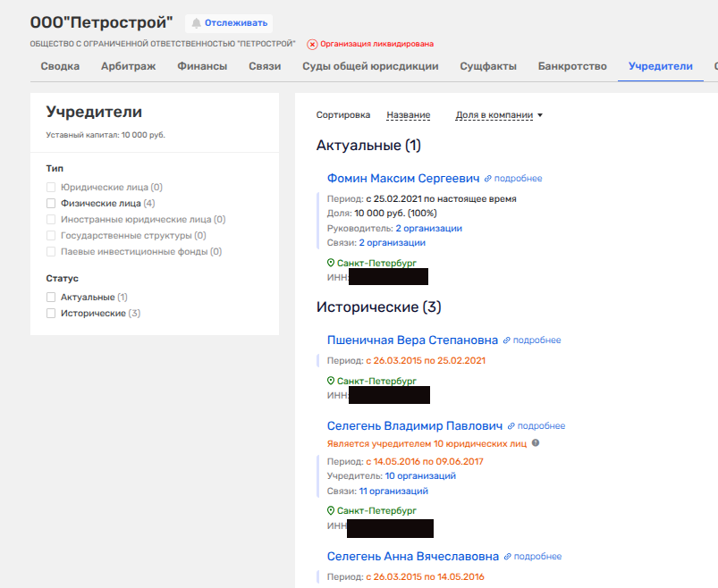Sort founders by Название
This screenshot has width=718, height=588.
point(408,115)
